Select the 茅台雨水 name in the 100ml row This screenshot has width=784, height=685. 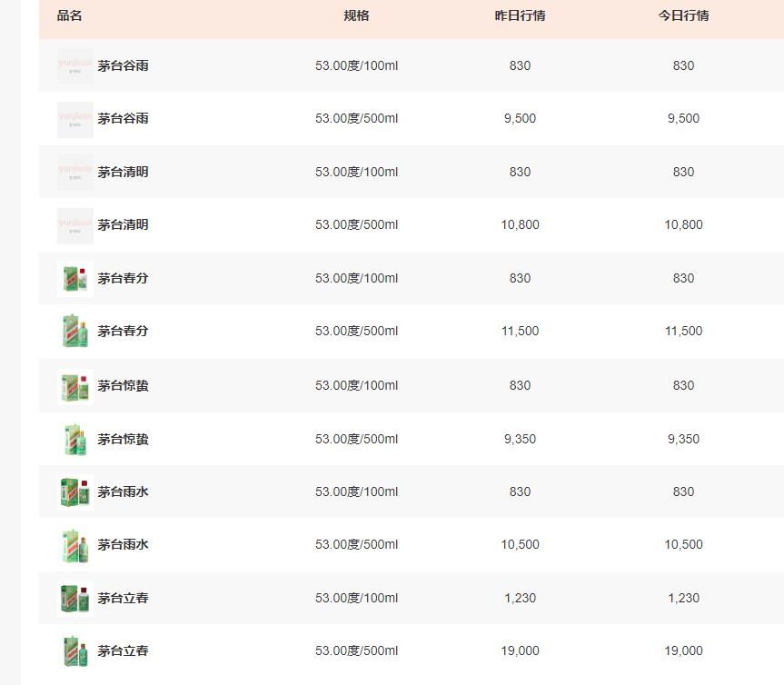[x=123, y=492]
